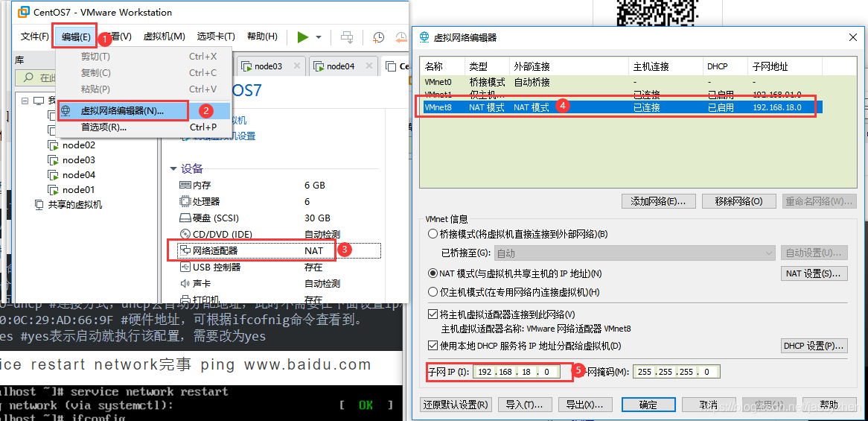Click the DHCP column header

point(725,66)
